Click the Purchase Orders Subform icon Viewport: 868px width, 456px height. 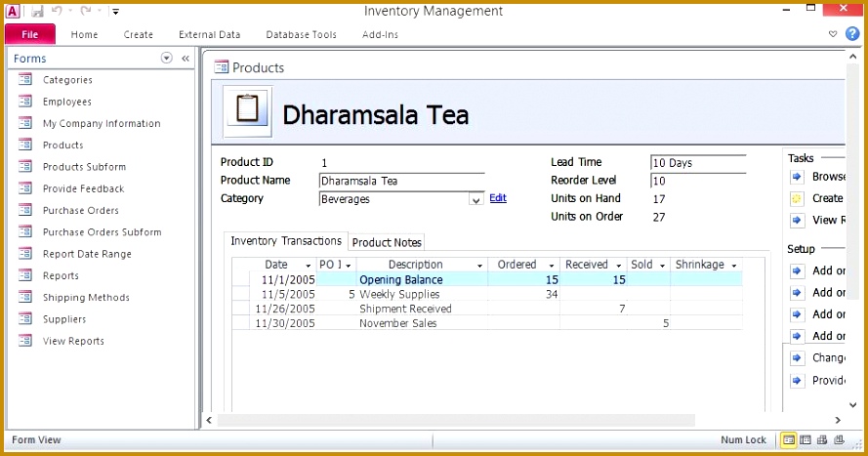[x=25, y=231]
